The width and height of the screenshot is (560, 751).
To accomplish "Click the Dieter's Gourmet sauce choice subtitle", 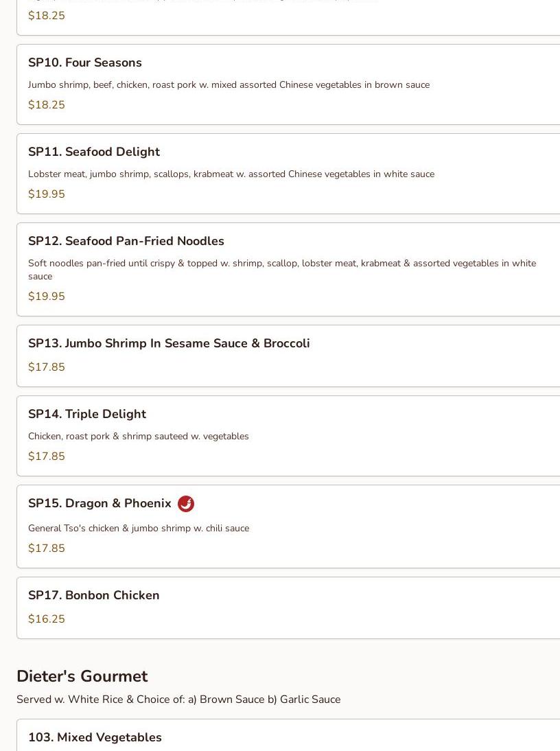I will [x=178, y=700].
